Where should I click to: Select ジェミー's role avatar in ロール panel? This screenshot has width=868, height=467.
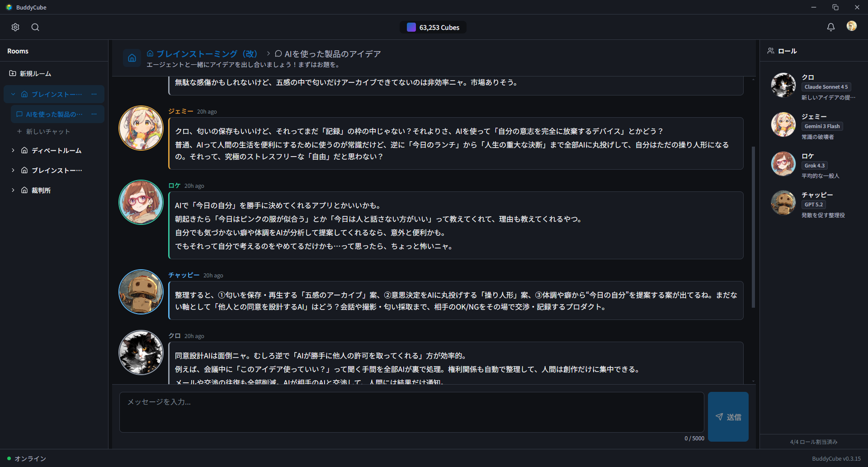coord(783,124)
